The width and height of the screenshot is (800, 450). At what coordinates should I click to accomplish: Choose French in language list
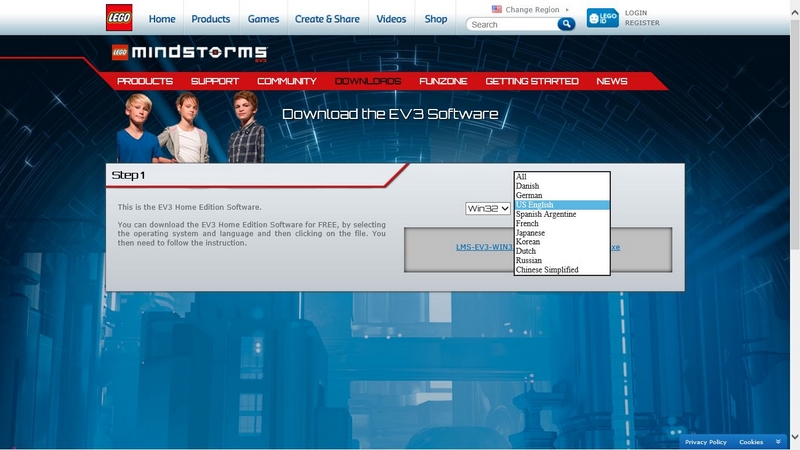pyautogui.click(x=562, y=223)
